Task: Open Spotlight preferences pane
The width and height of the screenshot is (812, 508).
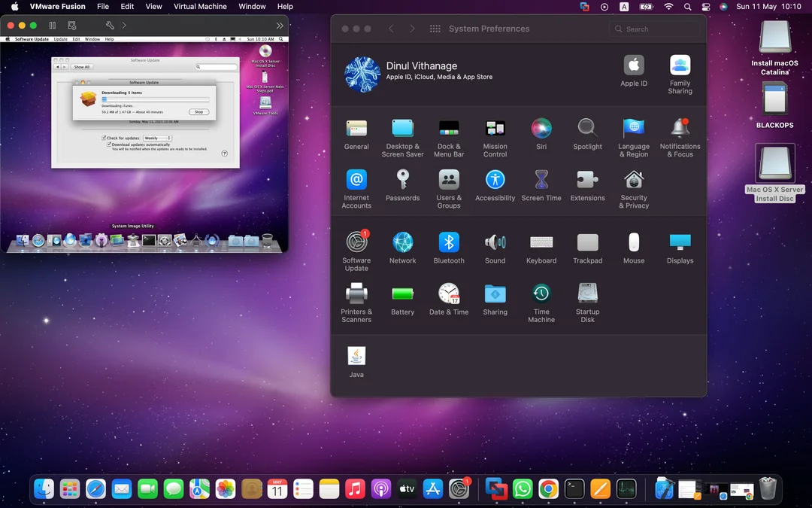Action: point(587,135)
